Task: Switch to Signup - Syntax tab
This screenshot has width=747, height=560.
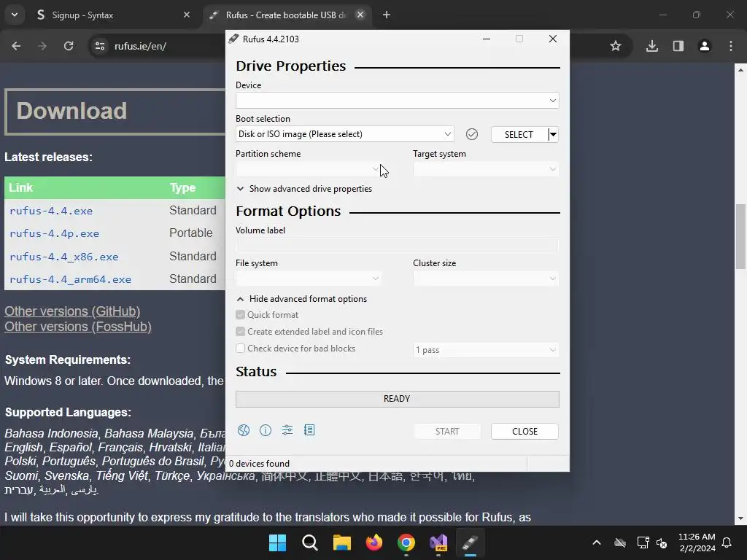Action: click(113, 15)
